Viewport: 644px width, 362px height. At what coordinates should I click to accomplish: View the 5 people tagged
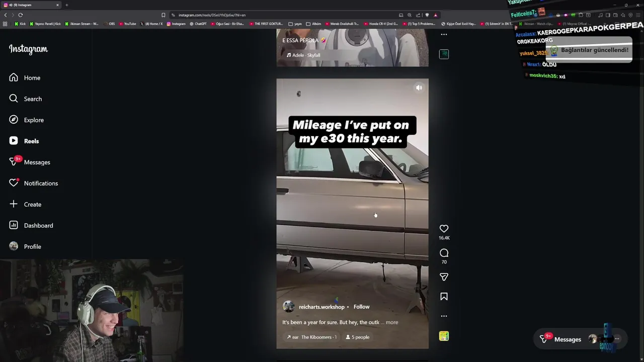[358, 337]
